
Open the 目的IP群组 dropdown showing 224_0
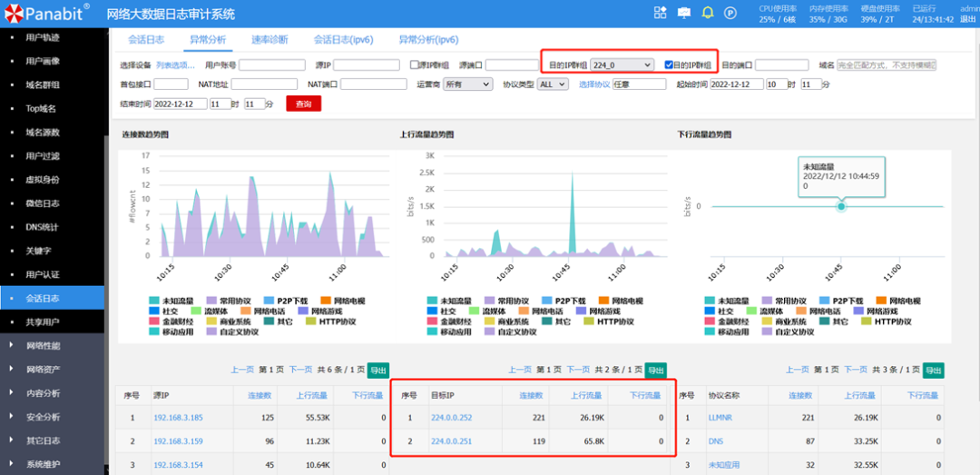click(x=622, y=64)
